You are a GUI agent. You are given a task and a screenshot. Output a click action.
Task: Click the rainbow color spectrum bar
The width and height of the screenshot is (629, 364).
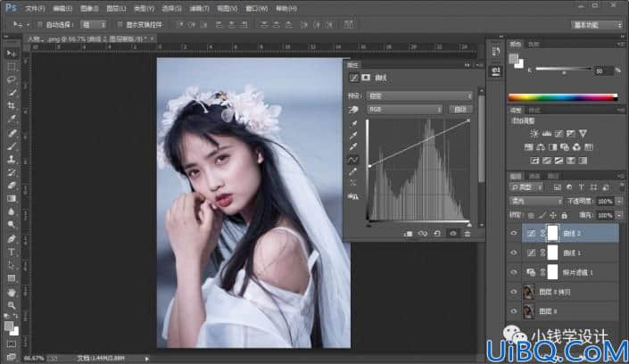(563, 97)
